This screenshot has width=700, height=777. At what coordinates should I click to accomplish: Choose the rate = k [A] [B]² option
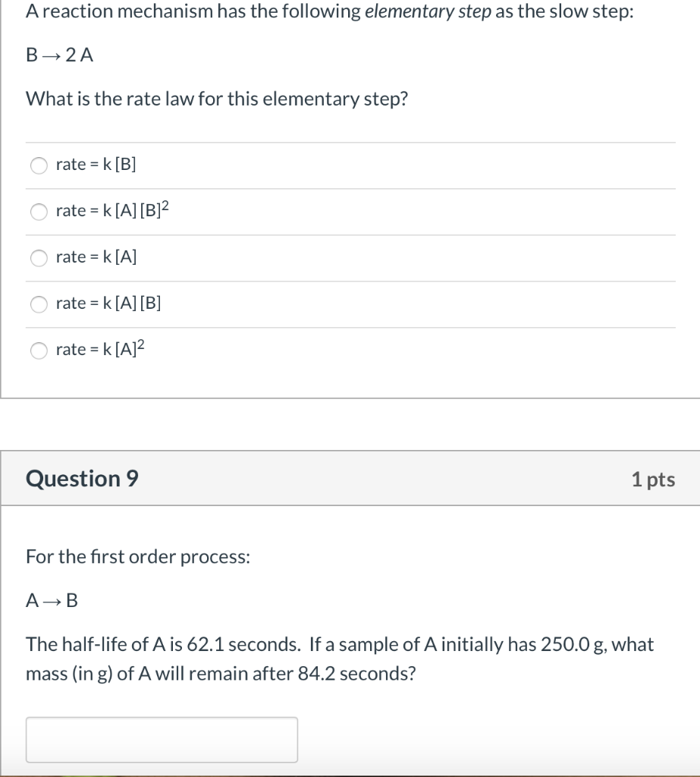coord(39,212)
